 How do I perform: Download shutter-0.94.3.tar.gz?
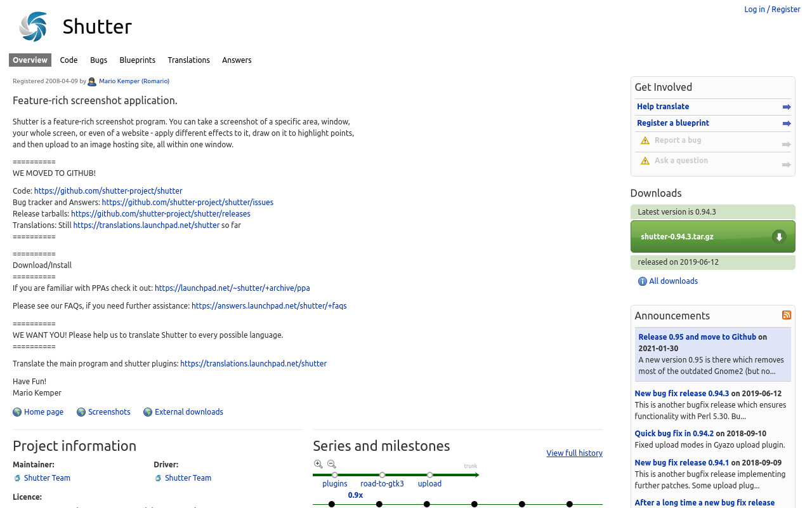(x=712, y=237)
